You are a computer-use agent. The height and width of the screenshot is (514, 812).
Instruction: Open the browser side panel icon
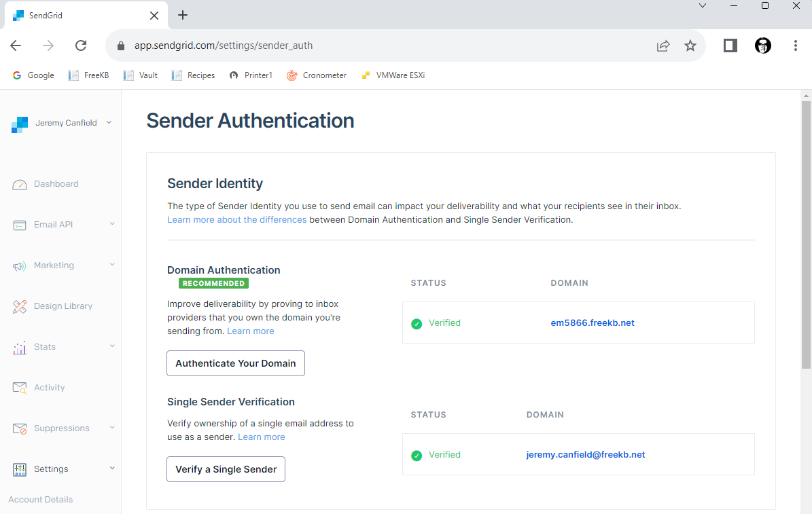(730, 45)
